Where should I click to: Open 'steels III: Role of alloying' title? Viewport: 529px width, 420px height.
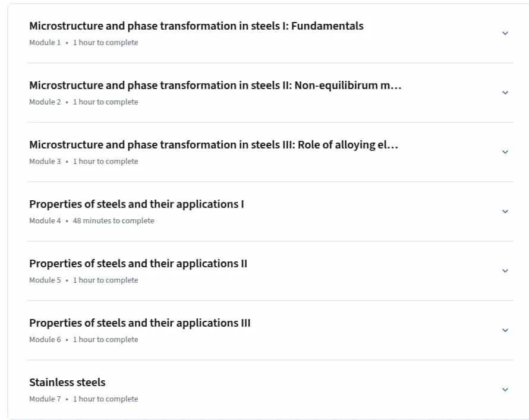[x=213, y=144]
